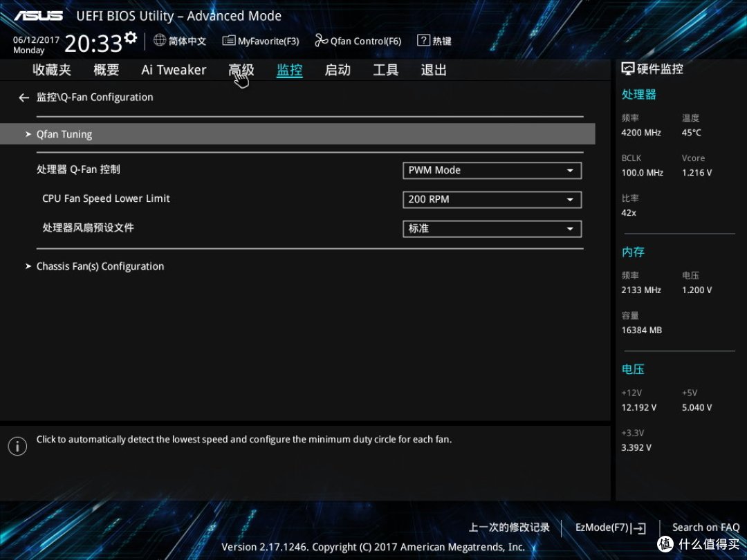The image size is (747, 560).
Task: Click the back arrow to return to the Monitor menu
Action: click(24, 97)
